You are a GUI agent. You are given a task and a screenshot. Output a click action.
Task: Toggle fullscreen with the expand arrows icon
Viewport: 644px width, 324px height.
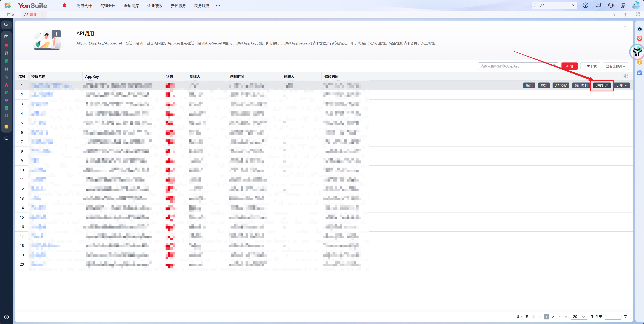(638, 14)
